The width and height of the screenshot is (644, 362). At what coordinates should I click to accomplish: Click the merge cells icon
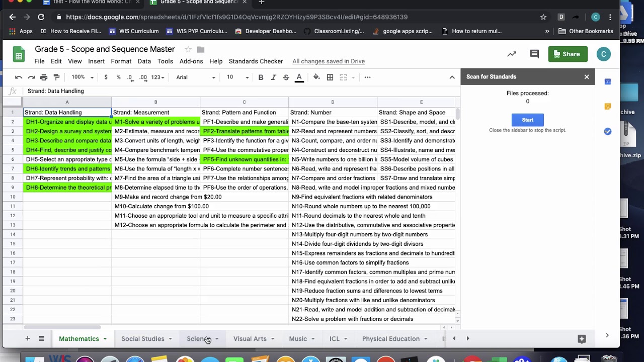coord(344,77)
